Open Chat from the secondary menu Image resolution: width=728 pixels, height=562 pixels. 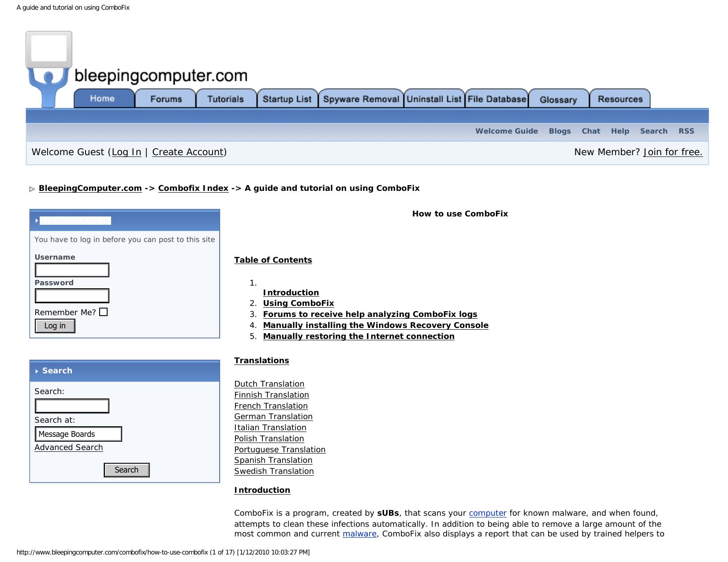tap(591, 131)
